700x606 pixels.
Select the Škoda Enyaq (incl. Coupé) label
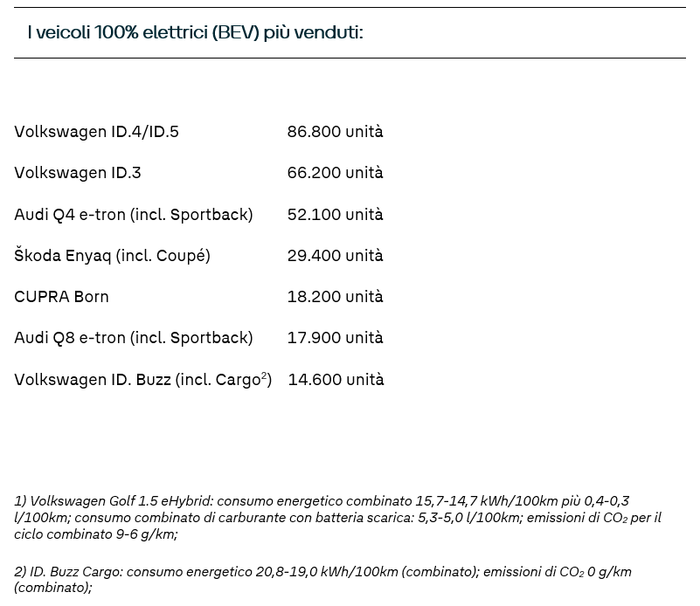112,256
